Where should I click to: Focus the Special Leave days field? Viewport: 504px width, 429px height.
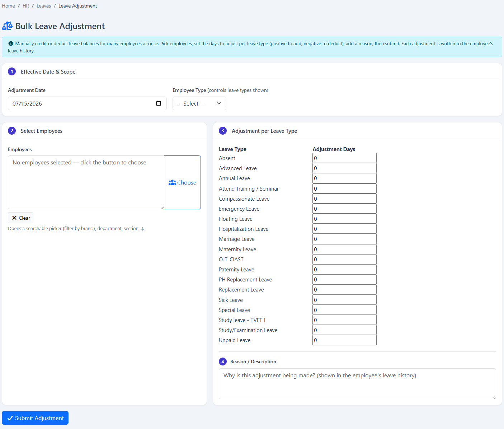click(344, 310)
